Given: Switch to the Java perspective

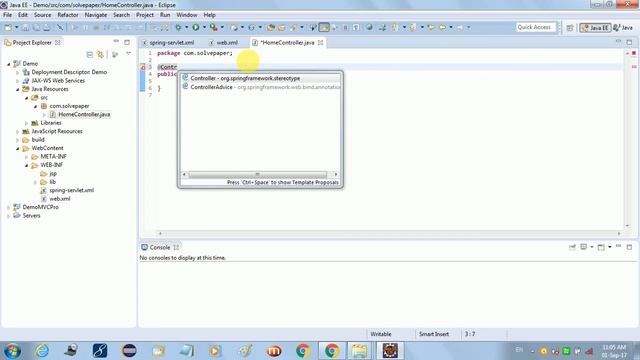Looking at the screenshot, I should [623, 28].
